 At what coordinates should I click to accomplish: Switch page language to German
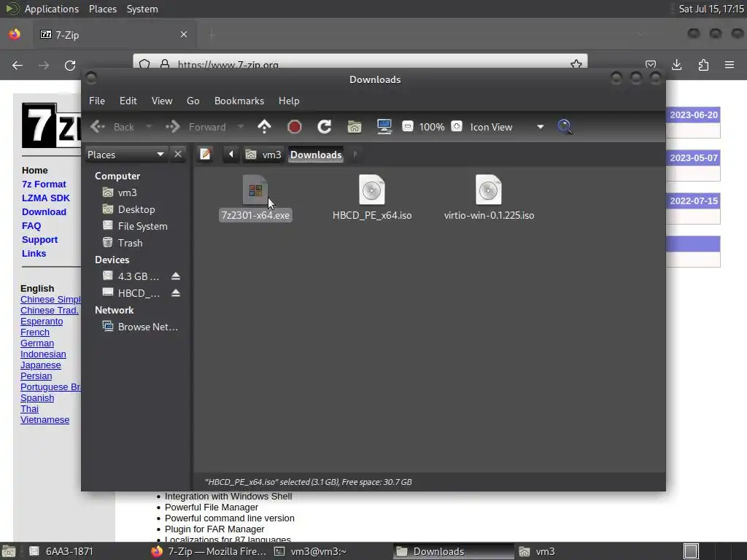click(x=37, y=343)
